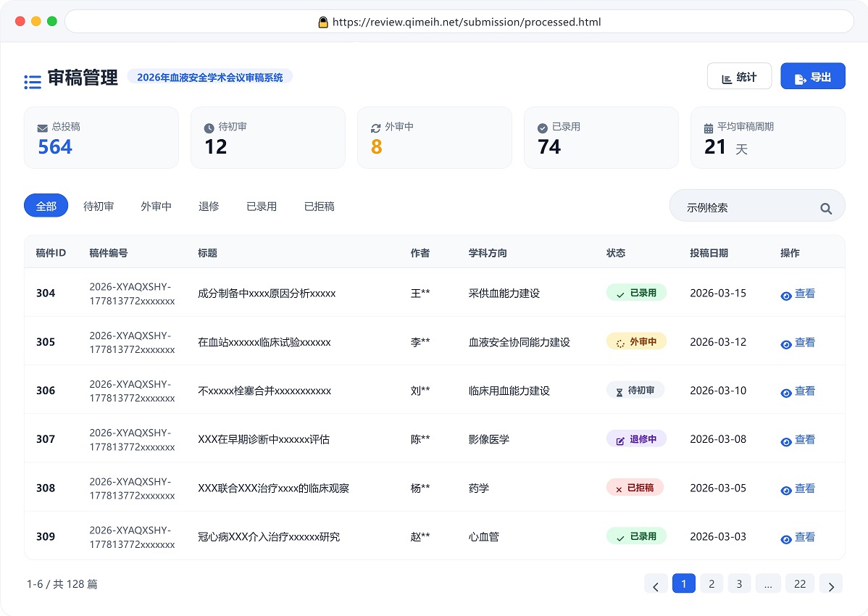Click title XXX联合XXX治疗xxxx的临床观察

click(x=273, y=488)
